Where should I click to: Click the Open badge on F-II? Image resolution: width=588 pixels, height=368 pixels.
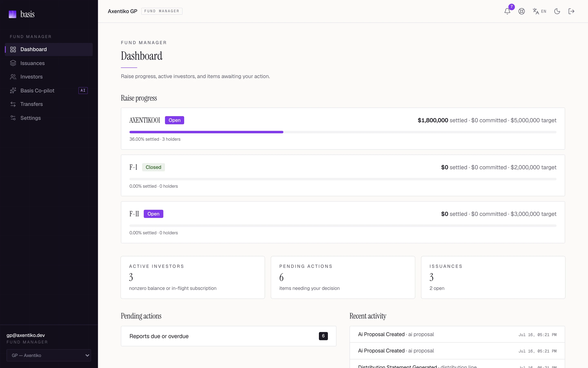point(153,214)
